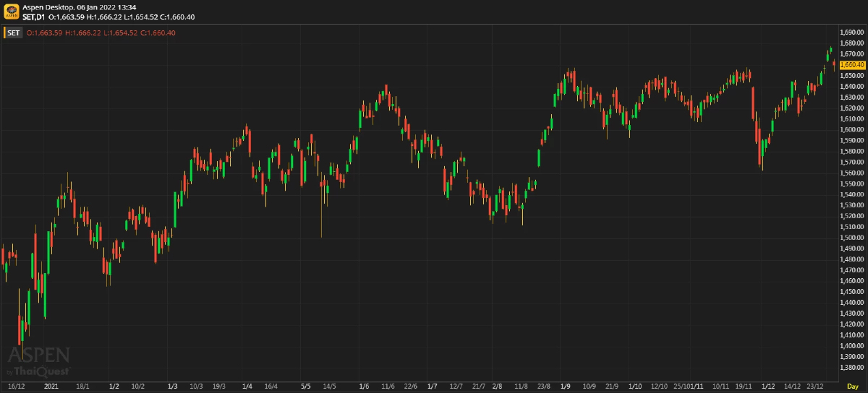
Task: Click the highlighted 1,660.40 current price tag
Action: 853,64
